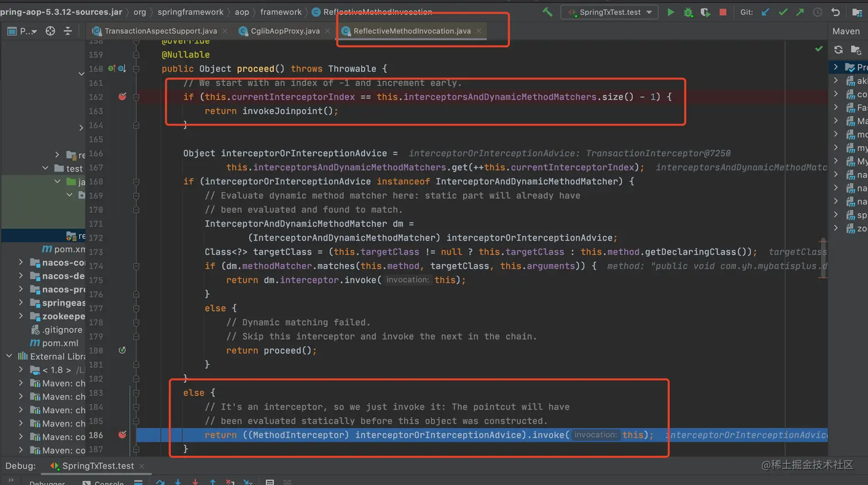Toggle the code fold marker on line 181

click(136, 364)
